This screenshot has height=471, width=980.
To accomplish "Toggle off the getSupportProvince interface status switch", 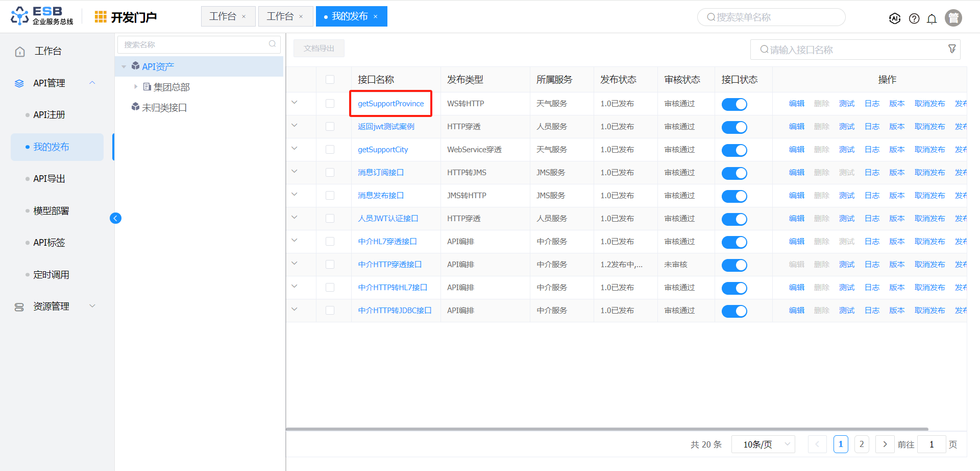I will pos(734,104).
